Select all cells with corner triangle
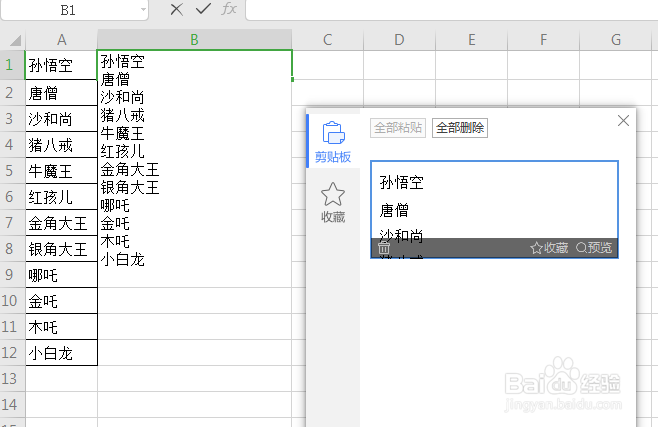This screenshot has width=658, height=427. 15,40
